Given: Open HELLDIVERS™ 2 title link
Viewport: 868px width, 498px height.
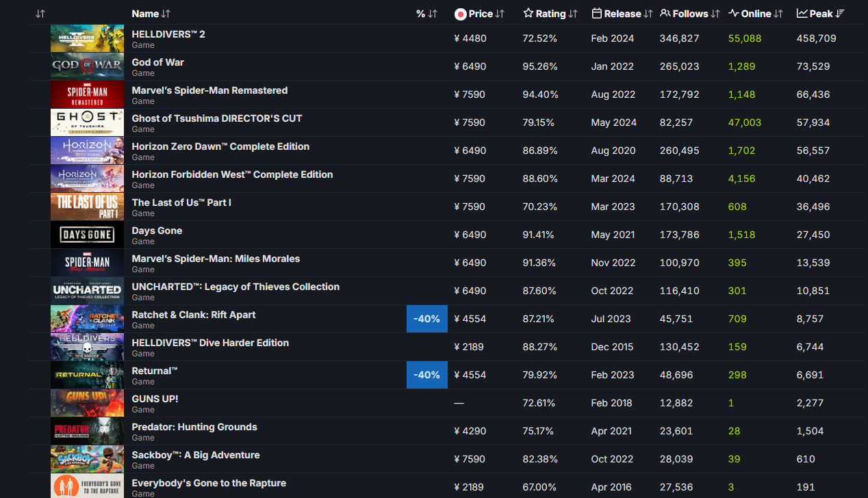Looking at the screenshot, I should pyautogui.click(x=168, y=34).
